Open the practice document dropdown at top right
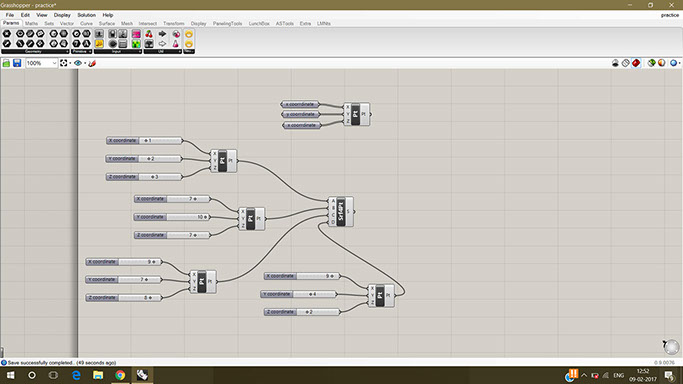Image resolution: width=683 pixels, height=384 pixels. [669, 15]
